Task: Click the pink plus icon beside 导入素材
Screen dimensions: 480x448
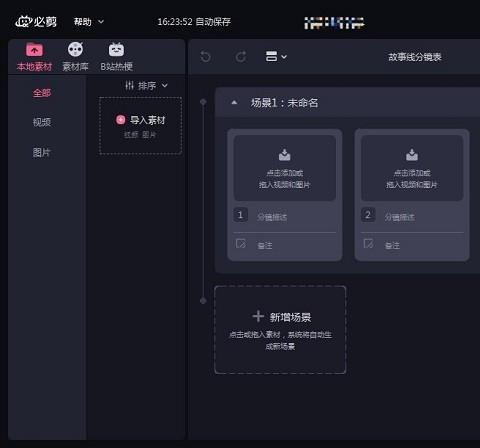Action: [120, 120]
